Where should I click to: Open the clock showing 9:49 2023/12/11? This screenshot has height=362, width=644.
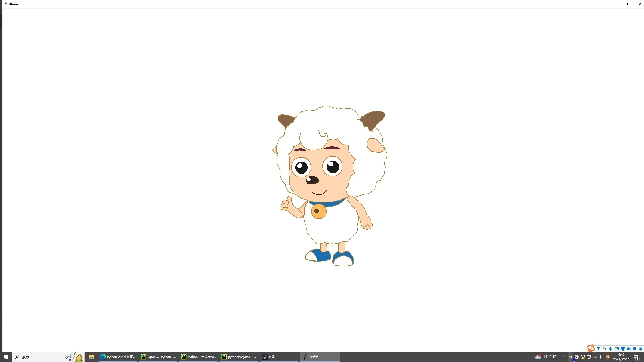(621, 357)
